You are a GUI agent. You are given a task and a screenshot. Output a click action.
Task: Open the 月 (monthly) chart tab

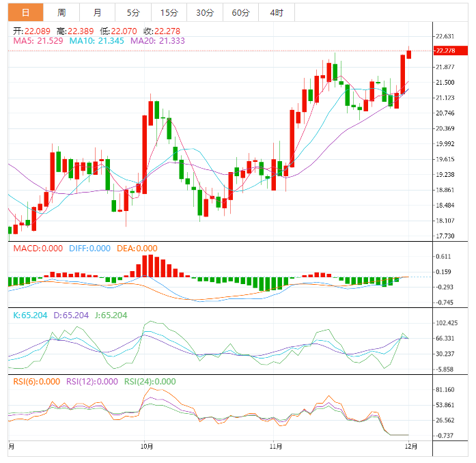pyautogui.click(x=98, y=12)
